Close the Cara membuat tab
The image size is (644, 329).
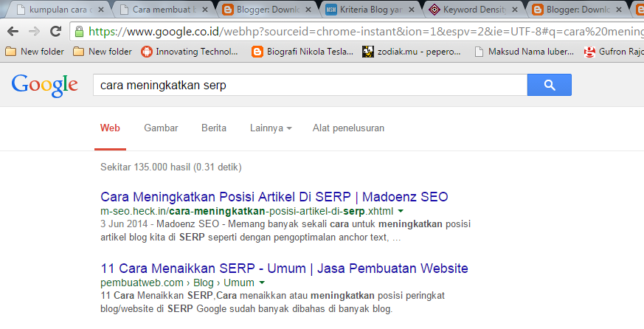(x=205, y=10)
